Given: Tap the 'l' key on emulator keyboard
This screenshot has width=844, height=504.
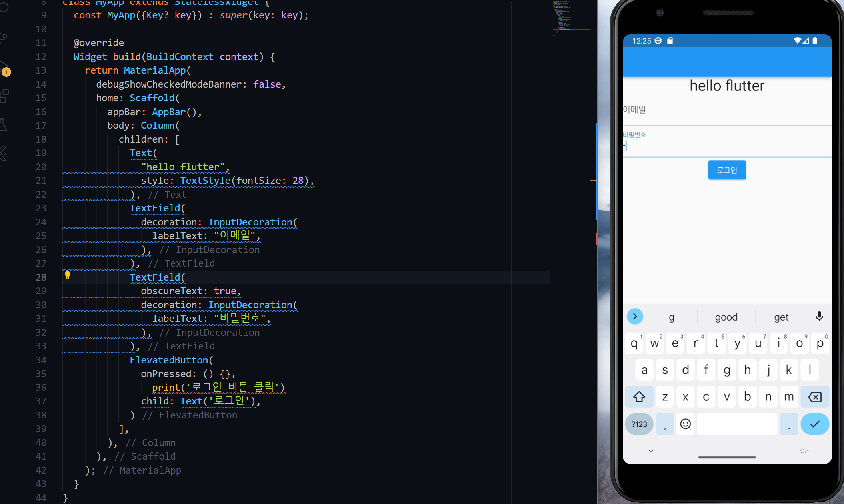Looking at the screenshot, I should [810, 370].
